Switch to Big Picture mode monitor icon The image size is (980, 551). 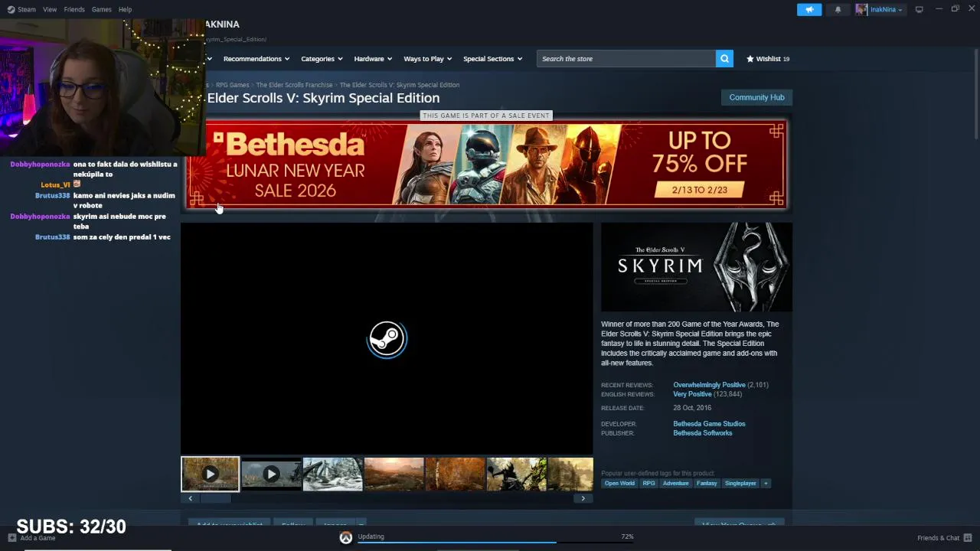[x=919, y=9]
